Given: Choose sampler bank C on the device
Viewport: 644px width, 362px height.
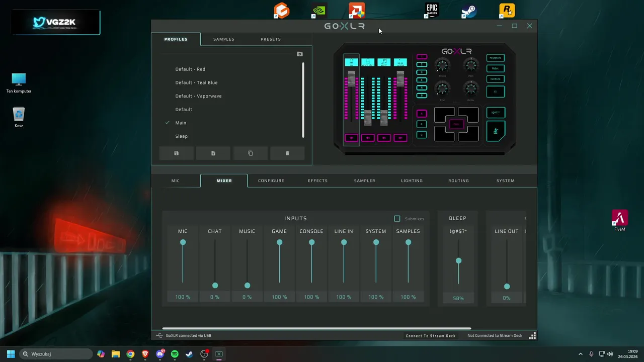Looking at the screenshot, I should [x=422, y=135].
